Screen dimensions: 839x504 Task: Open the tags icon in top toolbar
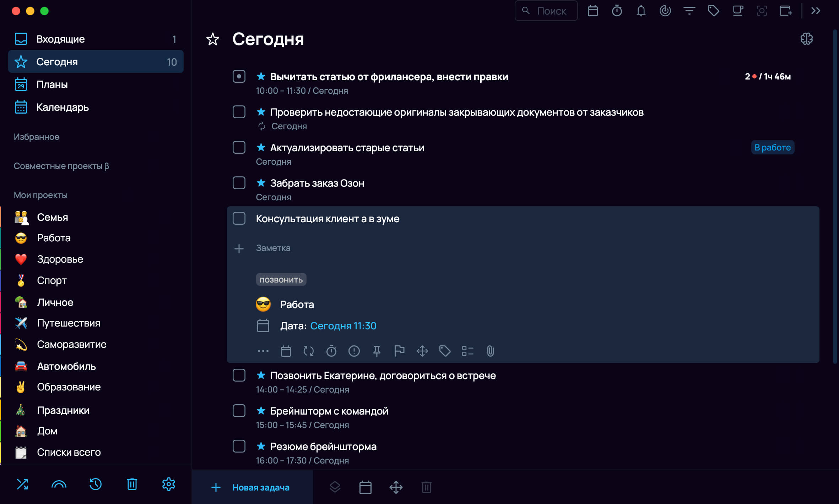713,11
